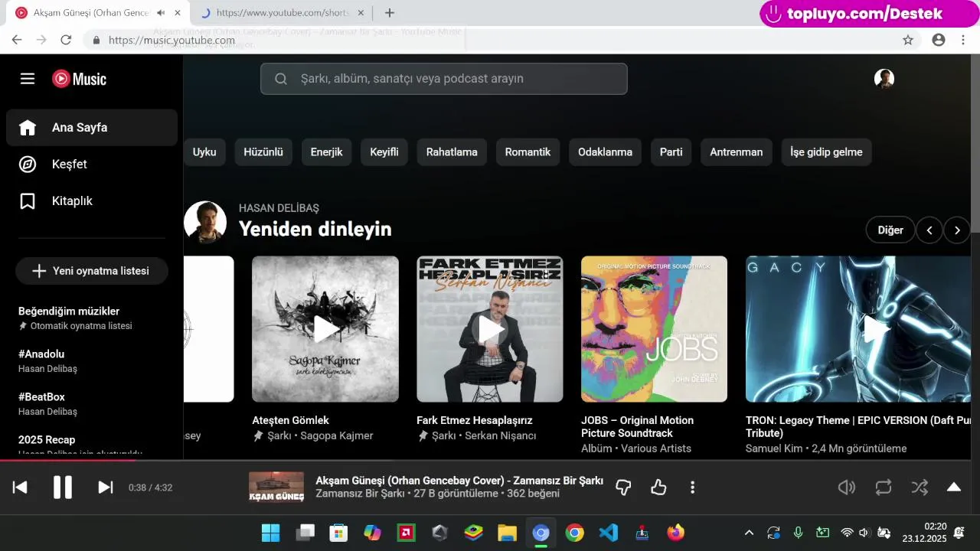Image resolution: width=980 pixels, height=551 pixels.
Task: Open Visual Studio Code from taskbar
Action: tap(609, 533)
